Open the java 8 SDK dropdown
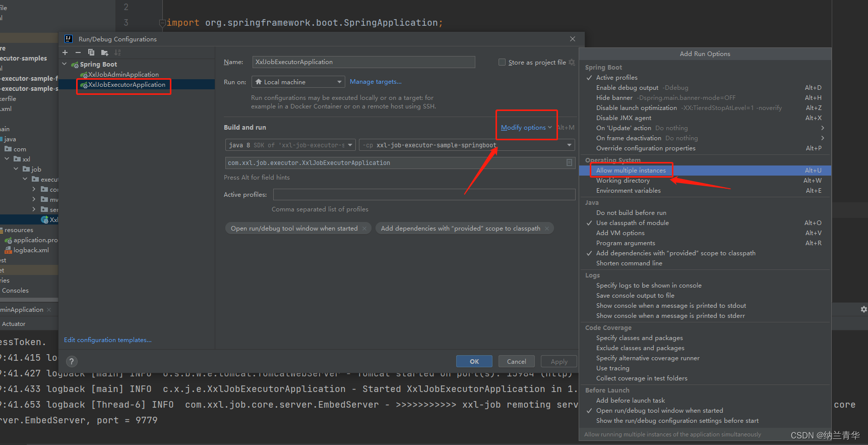Viewport: 868px width, 445px height. 290,145
